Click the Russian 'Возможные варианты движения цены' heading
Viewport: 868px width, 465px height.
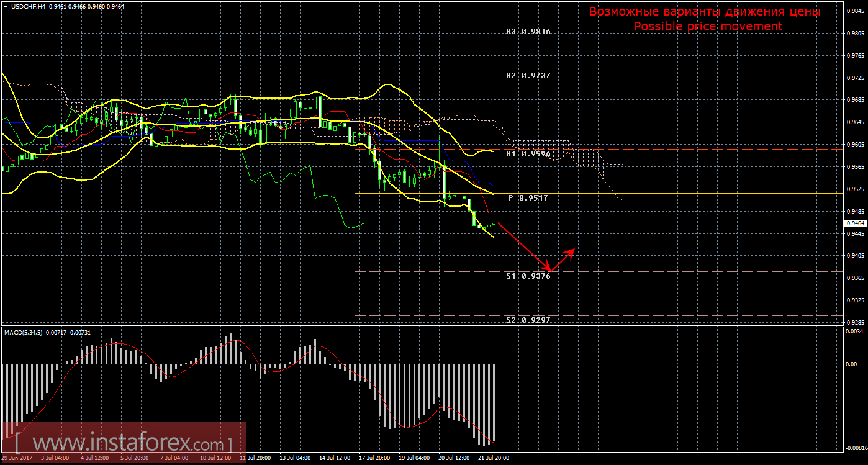coord(705,12)
